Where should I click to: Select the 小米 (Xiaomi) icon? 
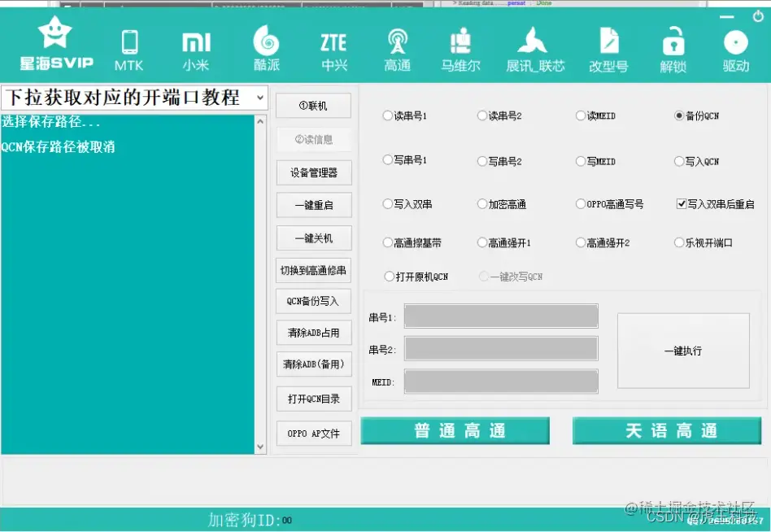(x=195, y=47)
